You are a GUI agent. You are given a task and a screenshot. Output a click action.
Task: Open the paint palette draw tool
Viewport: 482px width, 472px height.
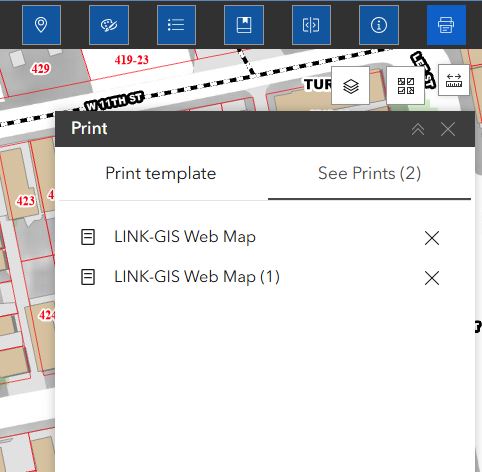109,25
